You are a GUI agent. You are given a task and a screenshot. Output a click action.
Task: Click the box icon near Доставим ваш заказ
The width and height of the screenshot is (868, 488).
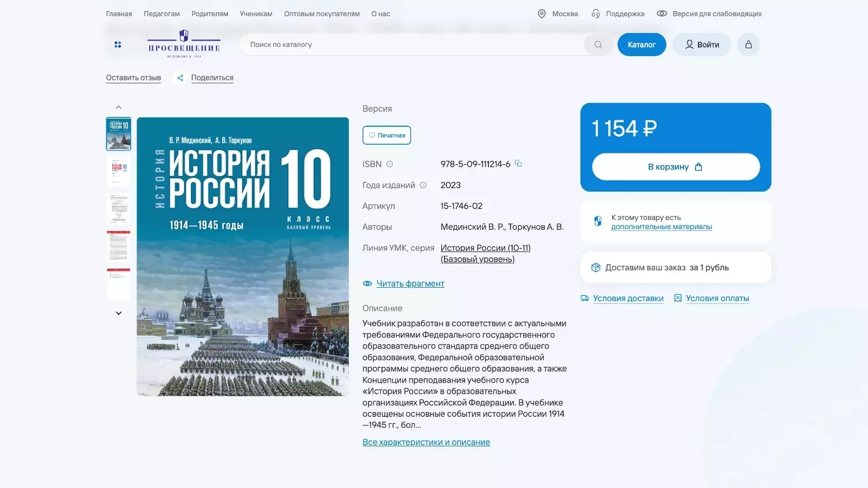click(x=595, y=267)
